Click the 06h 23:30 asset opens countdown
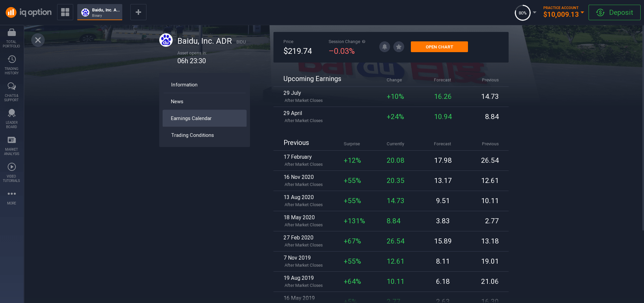Screen dimensions: 644x303 [191, 61]
